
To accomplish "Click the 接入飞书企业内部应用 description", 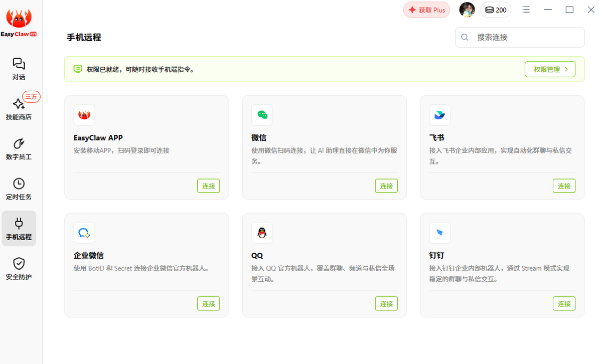I will point(502,156).
